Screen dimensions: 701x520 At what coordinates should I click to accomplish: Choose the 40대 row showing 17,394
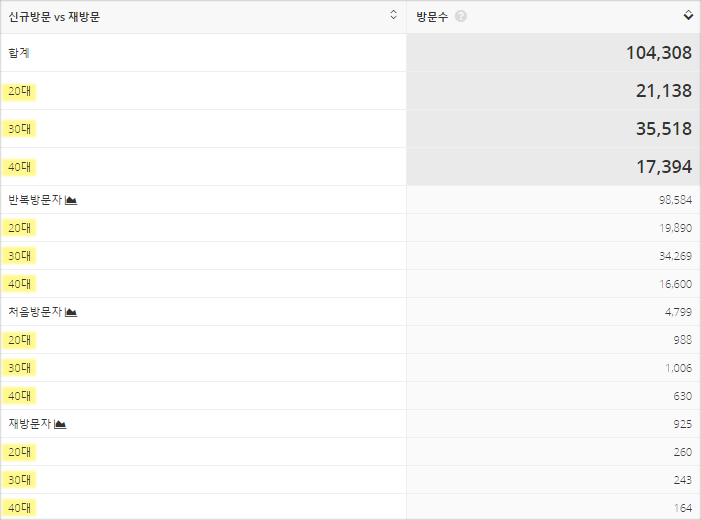click(19, 167)
